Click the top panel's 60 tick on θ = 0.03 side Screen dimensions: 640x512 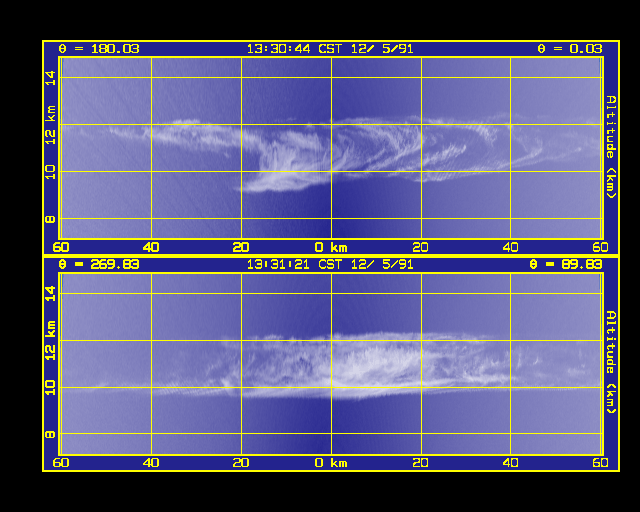click(x=600, y=247)
